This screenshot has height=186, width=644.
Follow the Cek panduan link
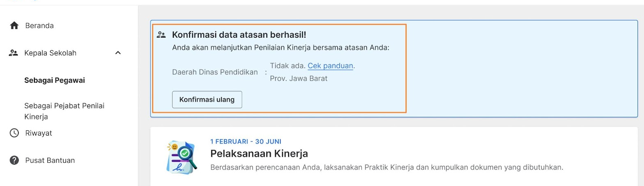tap(330, 66)
